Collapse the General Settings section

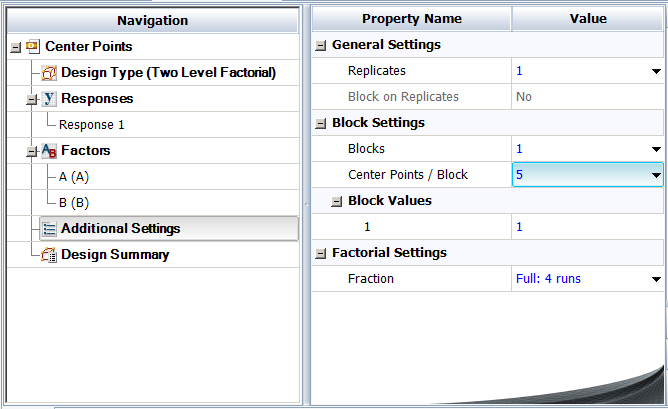320,45
